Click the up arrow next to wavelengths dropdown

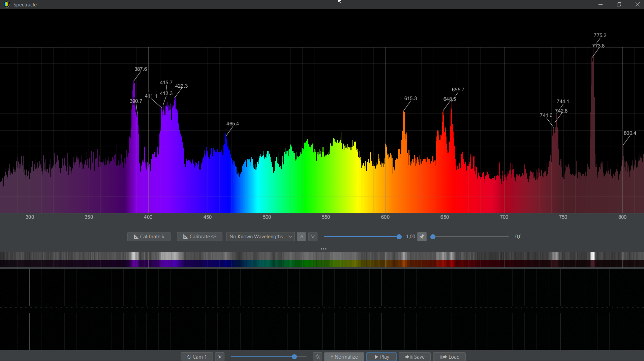302,237
